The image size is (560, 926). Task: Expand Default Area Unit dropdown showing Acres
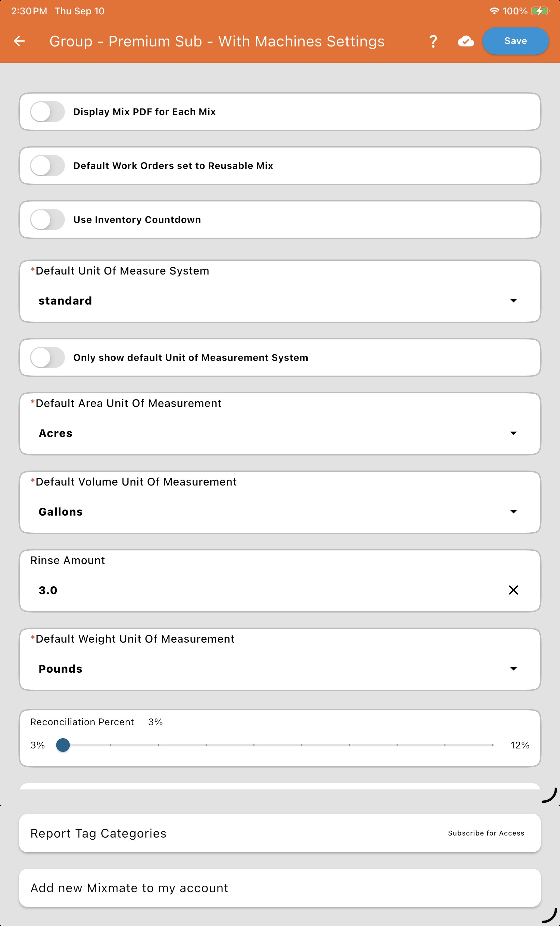pos(280,423)
